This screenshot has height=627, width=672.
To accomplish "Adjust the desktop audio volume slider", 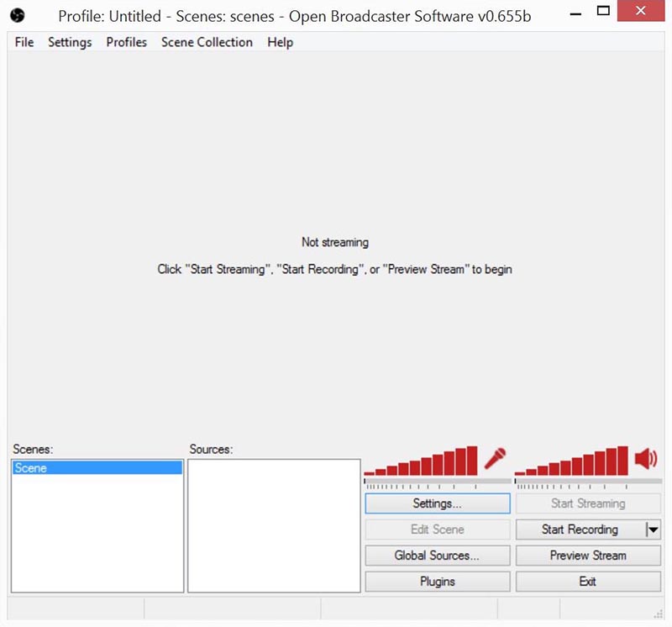I will pos(588,484).
